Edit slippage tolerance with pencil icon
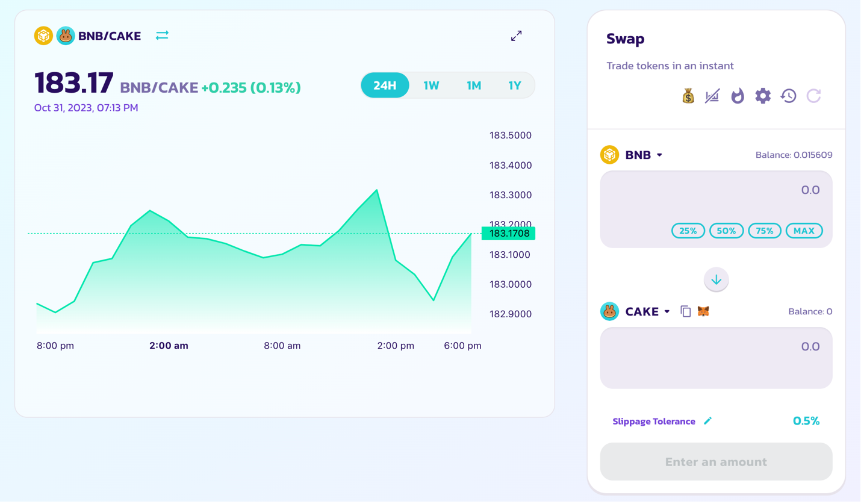861x504 pixels. 708,421
